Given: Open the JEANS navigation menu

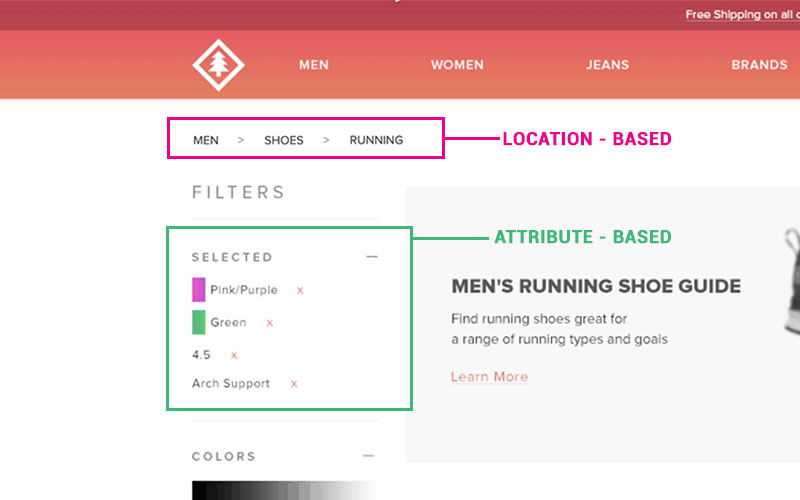Looking at the screenshot, I should [x=607, y=65].
